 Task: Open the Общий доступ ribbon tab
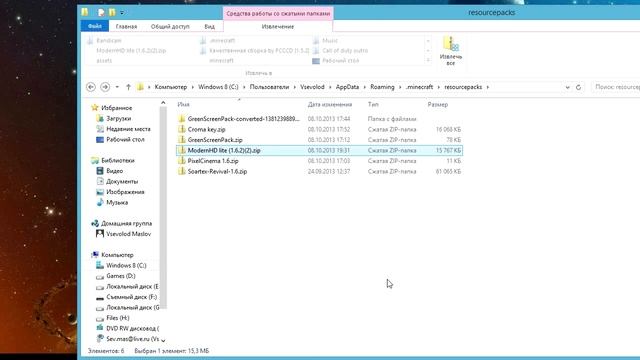(x=170, y=26)
